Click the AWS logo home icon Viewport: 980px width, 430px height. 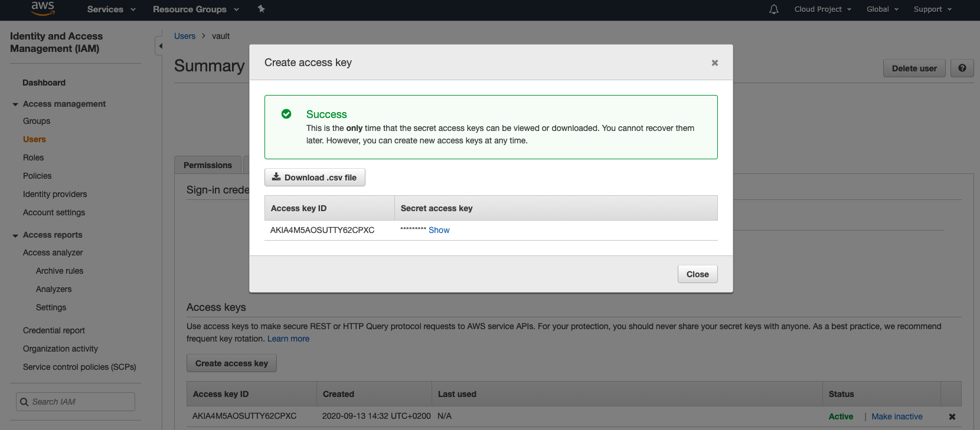pyautogui.click(x=43, y=8)
